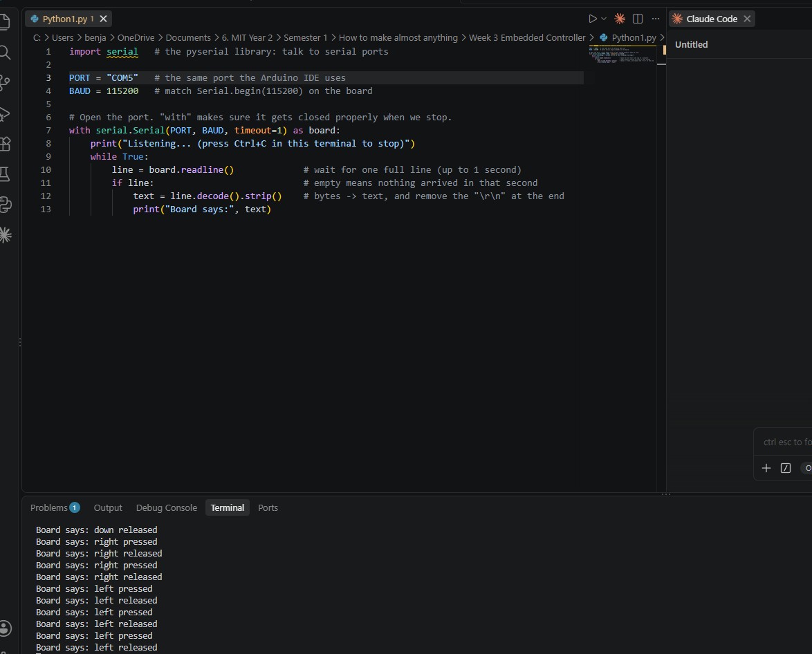The height and width of the screenshot is (654, 812).
Task: Click the Problems count badge
Action: coord(75,507)
